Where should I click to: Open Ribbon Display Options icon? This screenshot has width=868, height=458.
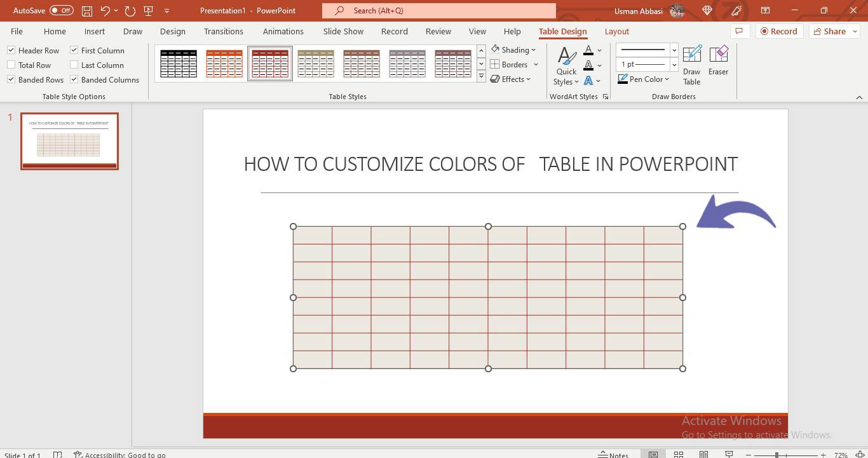pyautogui.click(x=766, y=11)
